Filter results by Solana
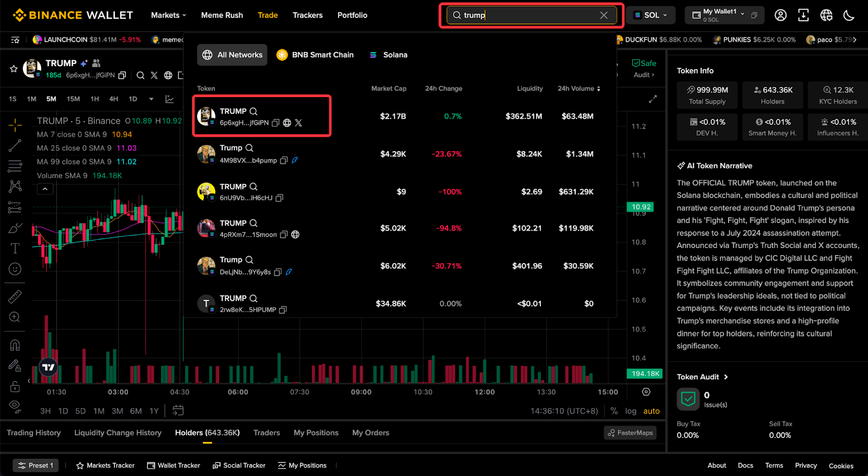Image resolution: width=868 pixels, height=476 pixels. [x=388, y=55]
